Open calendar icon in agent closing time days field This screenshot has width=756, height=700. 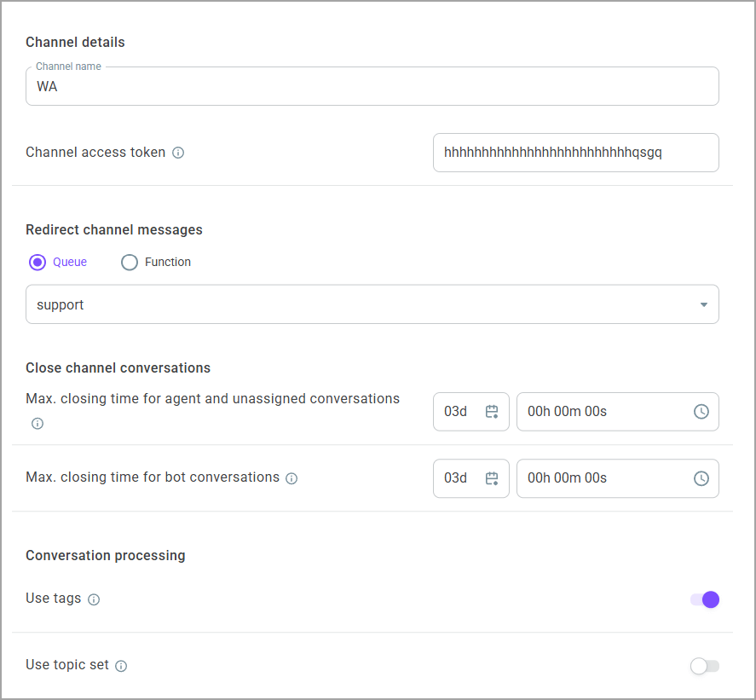491,412
